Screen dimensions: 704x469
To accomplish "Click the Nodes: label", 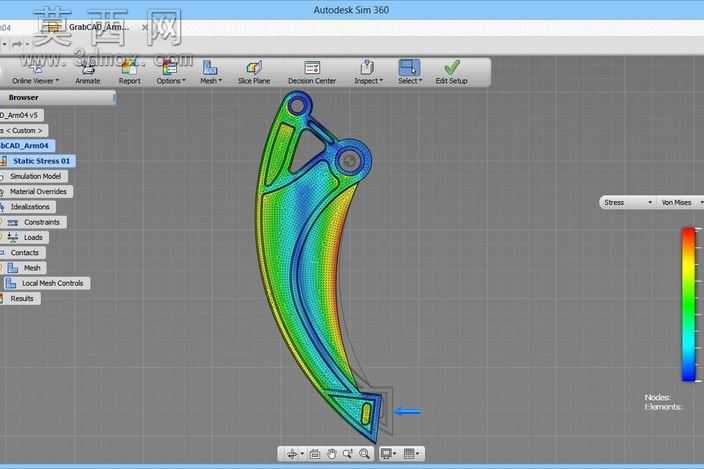I will click(x=657, y=397).
